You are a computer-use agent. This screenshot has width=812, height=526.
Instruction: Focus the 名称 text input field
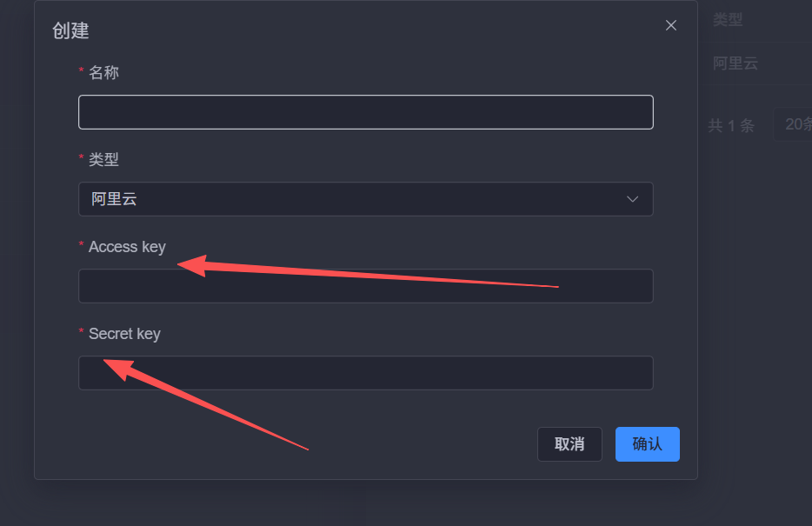pyautogui.click(x=365, y=112)
